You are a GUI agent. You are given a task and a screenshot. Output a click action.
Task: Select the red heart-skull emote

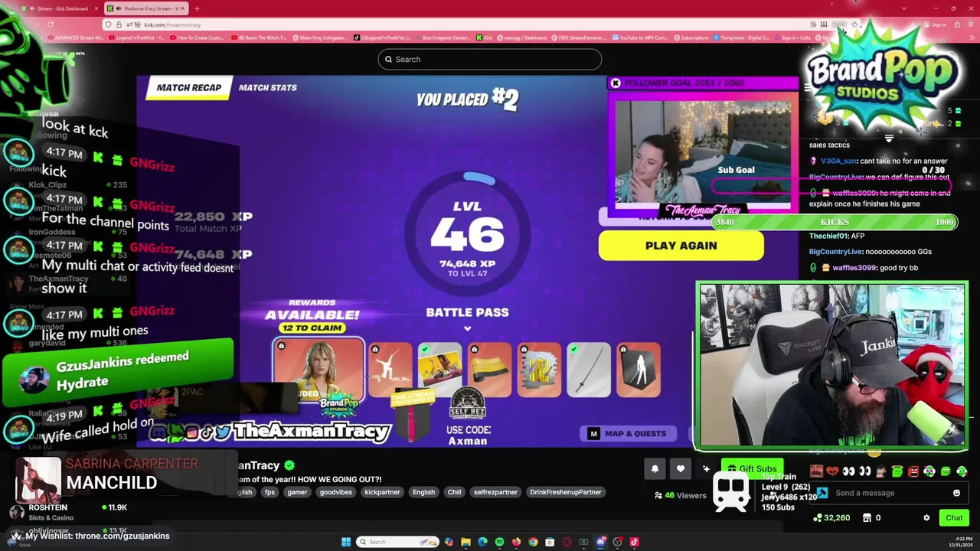pyautogui.click(x=832, y=471)
